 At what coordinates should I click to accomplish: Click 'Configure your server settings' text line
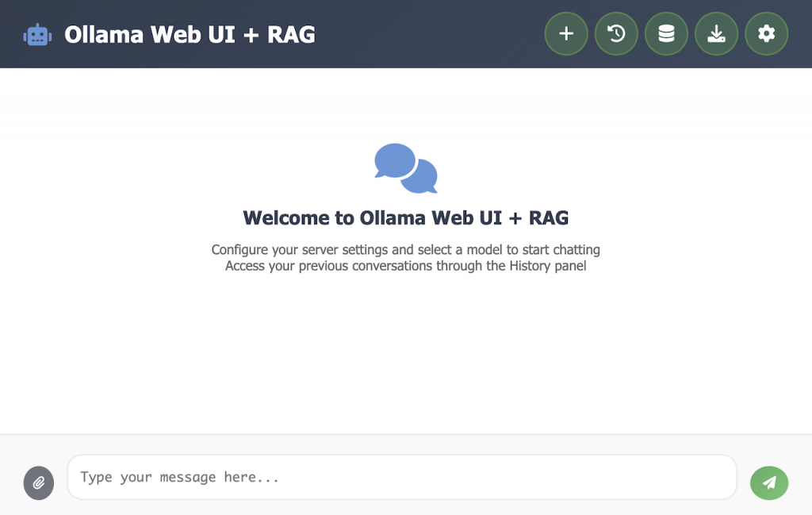pos(405,250)
